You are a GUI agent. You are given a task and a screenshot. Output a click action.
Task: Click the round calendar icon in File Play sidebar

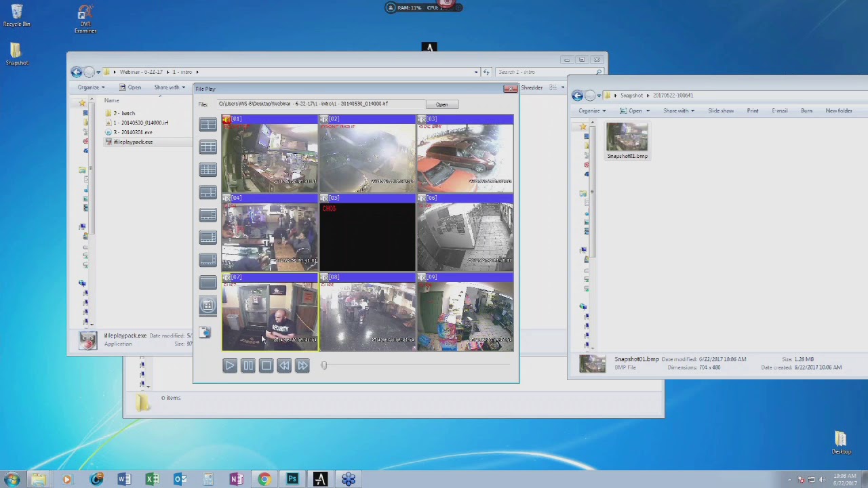click(208, 306)
